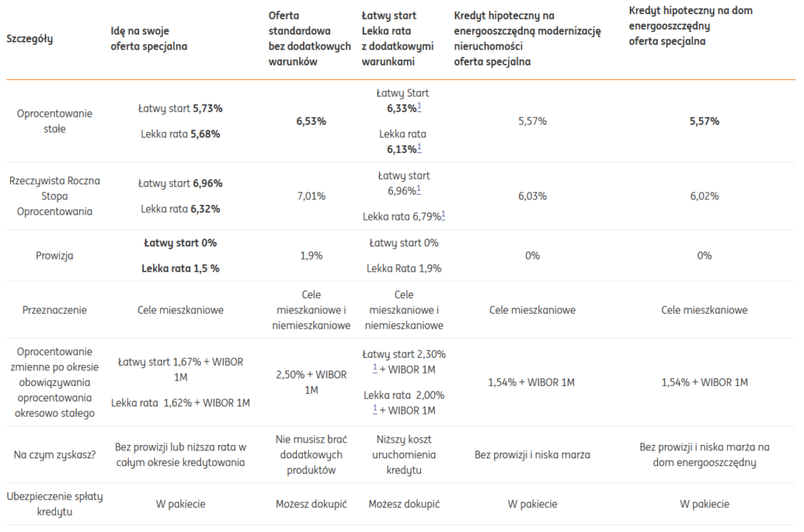Open footnote under Łatwy start 2,30%

375,369
